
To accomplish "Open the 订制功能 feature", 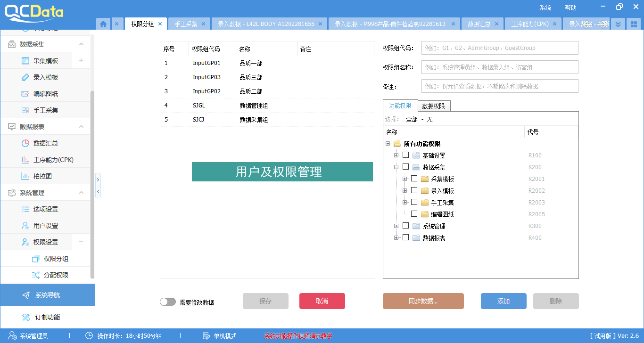I will pos(42,317).
